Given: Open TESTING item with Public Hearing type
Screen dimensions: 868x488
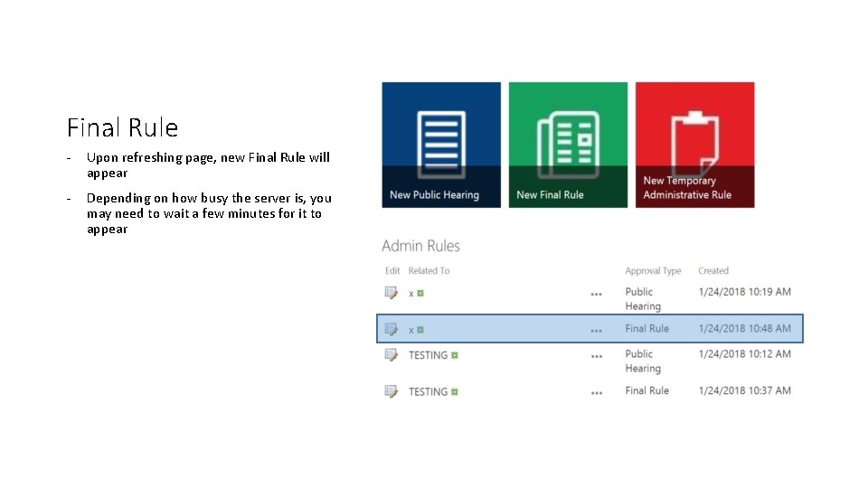Looking at the screenshot, I should point(428,355).
